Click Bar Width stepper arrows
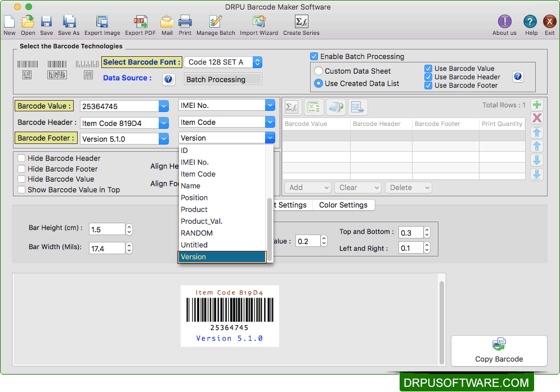Screen dimensions: 560x392 tap(129, 248)
